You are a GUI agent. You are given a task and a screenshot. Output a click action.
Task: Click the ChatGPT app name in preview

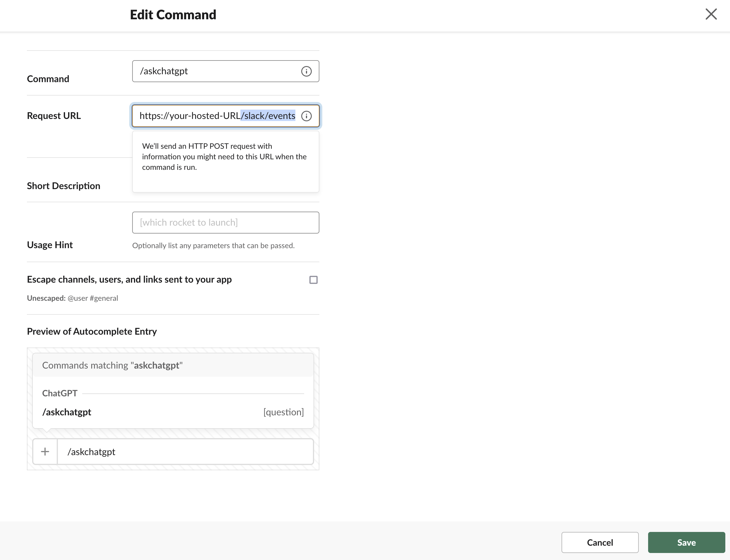pyautogui.click(x=60, y=393)
